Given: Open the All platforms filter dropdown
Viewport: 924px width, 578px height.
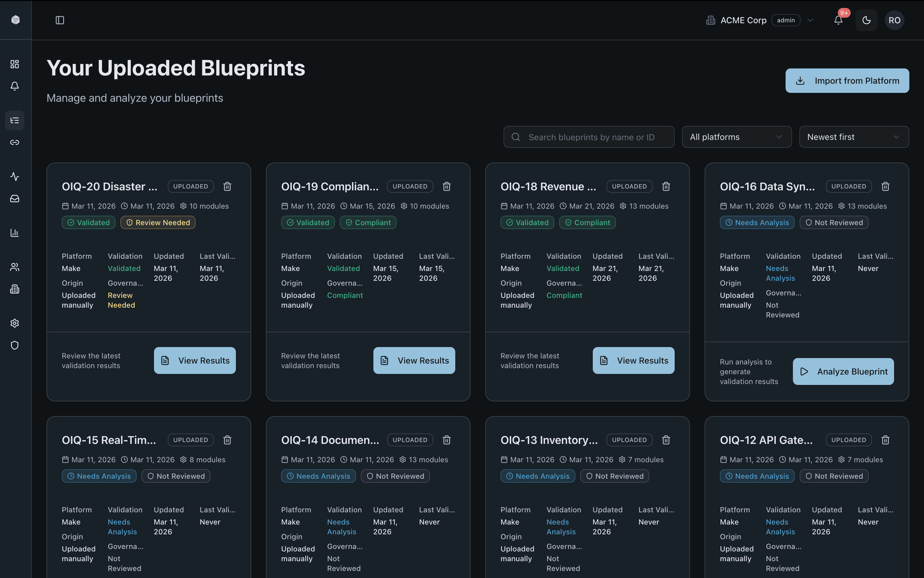Looking at the screenshot, I should pyautogui.click(x=736, y=137).
